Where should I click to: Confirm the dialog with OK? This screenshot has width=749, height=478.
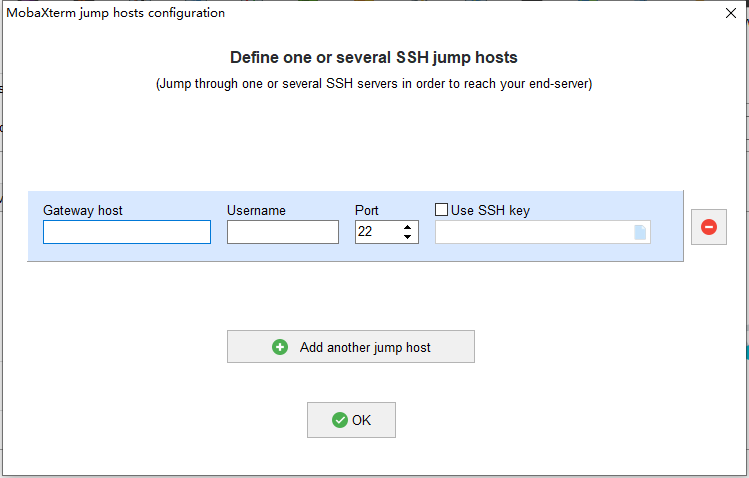(x=351, y=420)
